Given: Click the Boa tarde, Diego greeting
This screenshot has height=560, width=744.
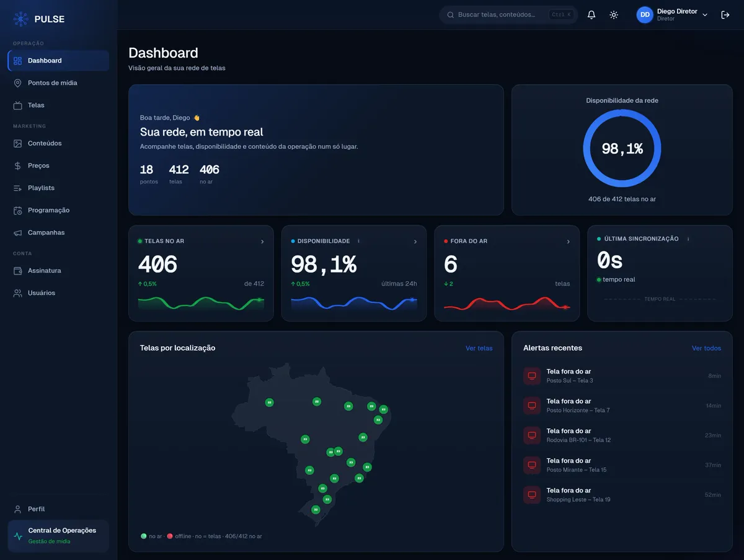Looking at the screenshot, I should pyautogui.click(x=170, y=118).
